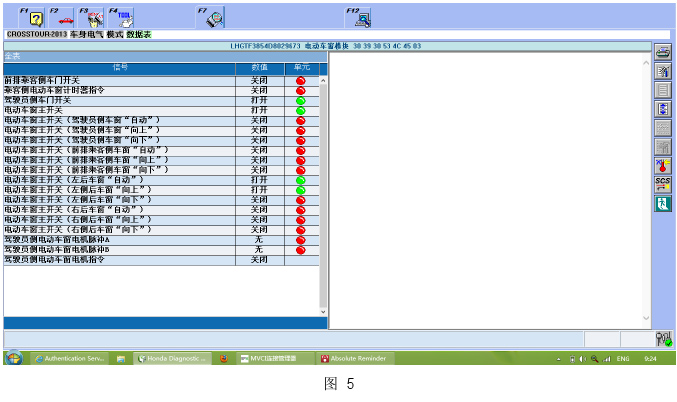The width and height of the screenshot is (677, 402).
Task: Click ENG language indicator in tray
Action: 623,359
